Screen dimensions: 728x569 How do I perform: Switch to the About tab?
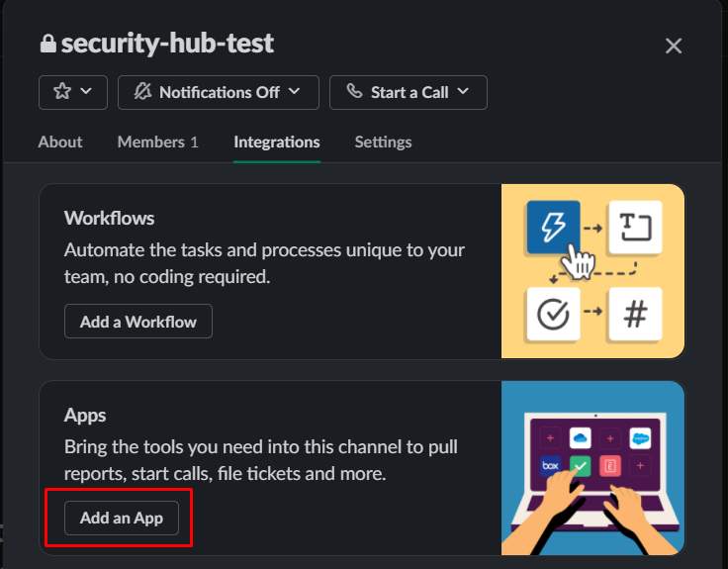point(60,142)
